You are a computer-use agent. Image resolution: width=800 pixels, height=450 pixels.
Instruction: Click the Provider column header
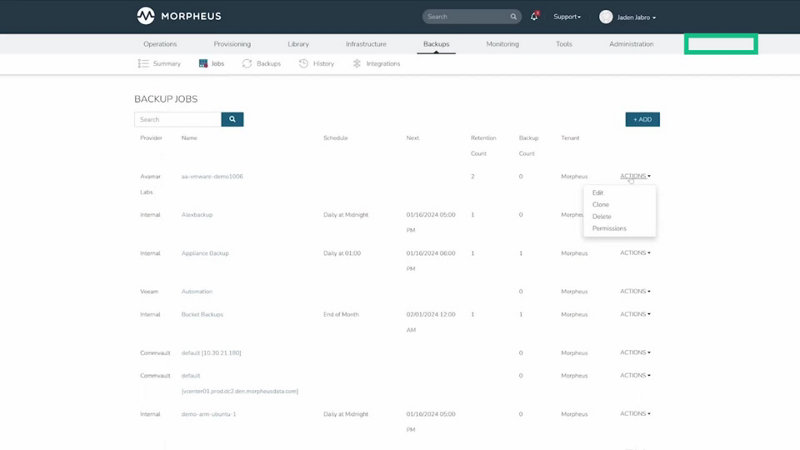(x=151, y=138)
